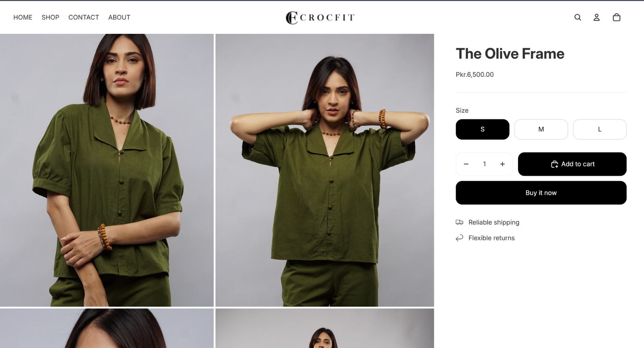
Task: Select size S option
Action: [482, 129]
